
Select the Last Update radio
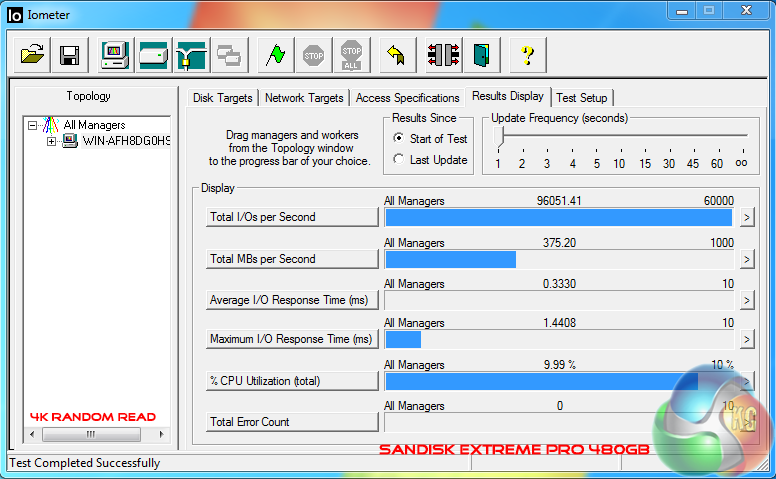(398, 159)
